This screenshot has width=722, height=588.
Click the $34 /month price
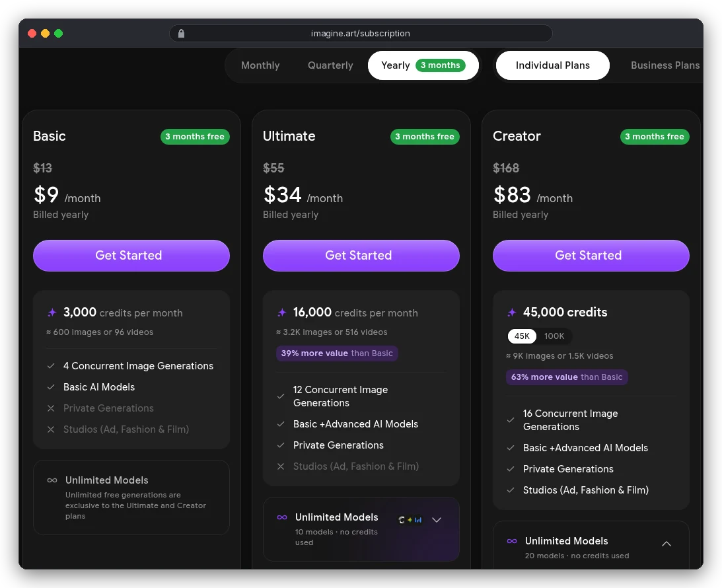click(303, 196)
